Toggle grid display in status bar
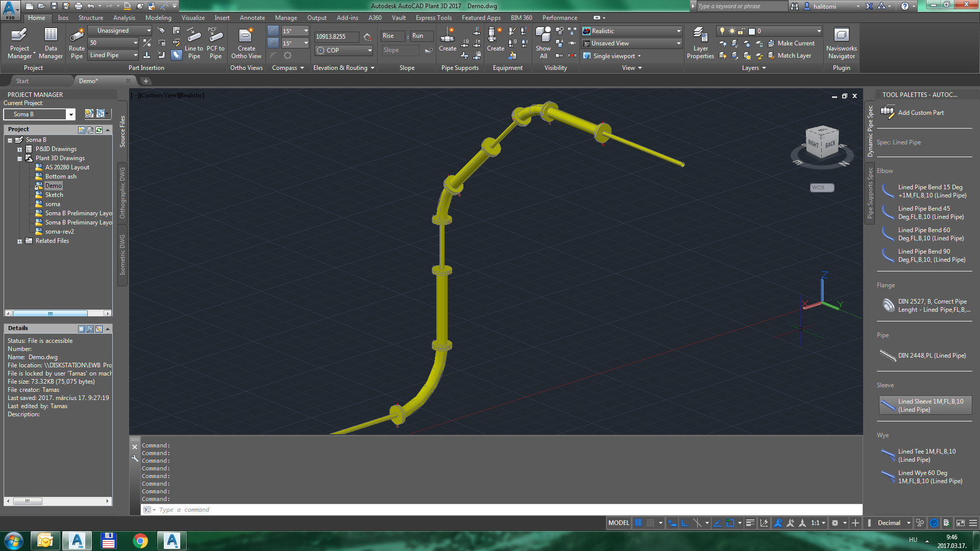This screenshot has width=980, height=551. (639, 523)
